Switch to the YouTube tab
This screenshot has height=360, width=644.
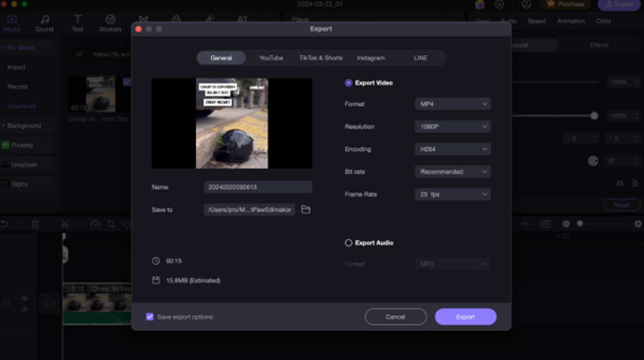point(271,58)
